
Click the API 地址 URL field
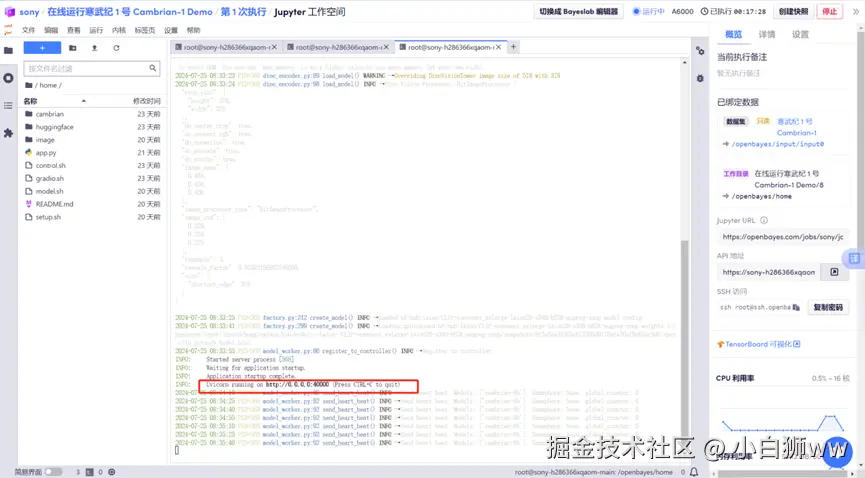tap(768, 272)
